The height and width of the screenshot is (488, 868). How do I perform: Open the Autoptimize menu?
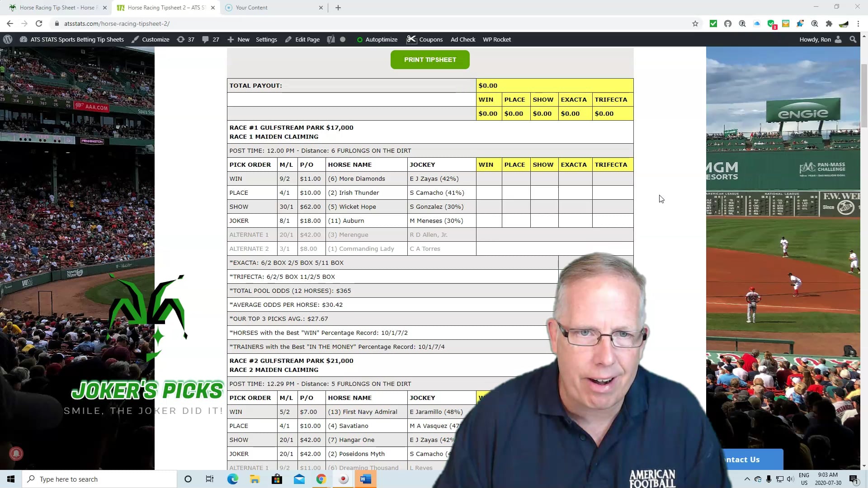[377, 39]
